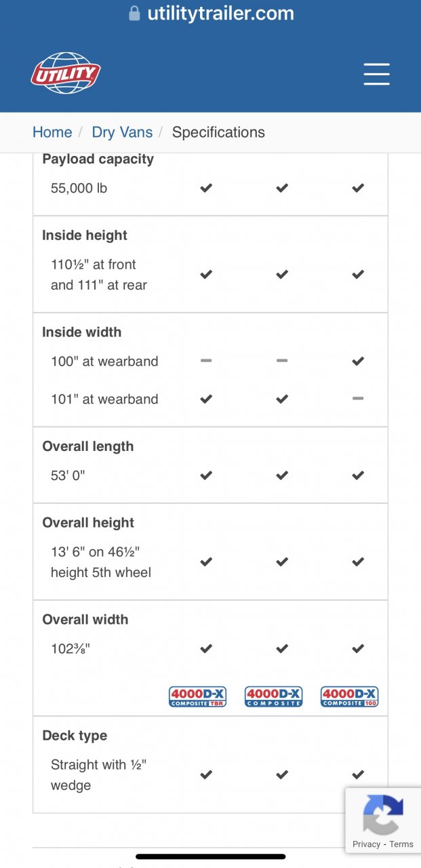Open reCAPTCHA Terms link

coord(401,844)
